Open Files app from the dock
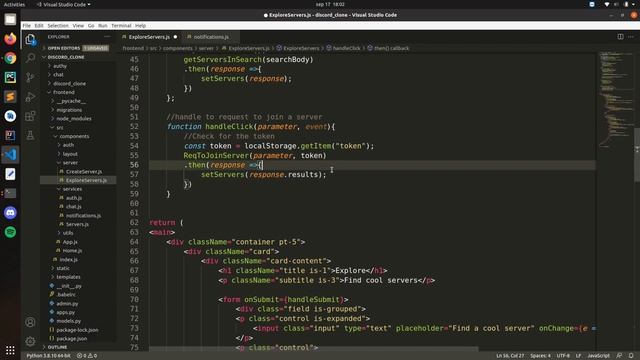The width and height of the screenshot is (640, 360). 10,19
